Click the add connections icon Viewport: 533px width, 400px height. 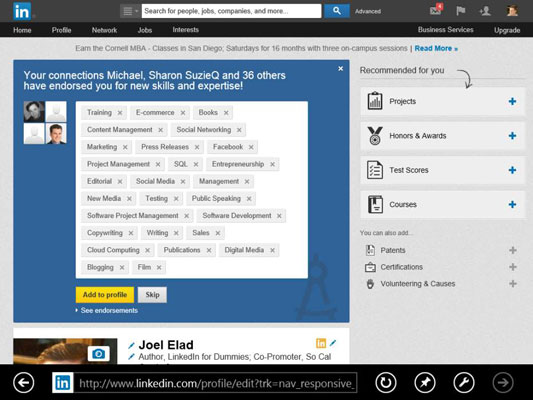(485, 11)
